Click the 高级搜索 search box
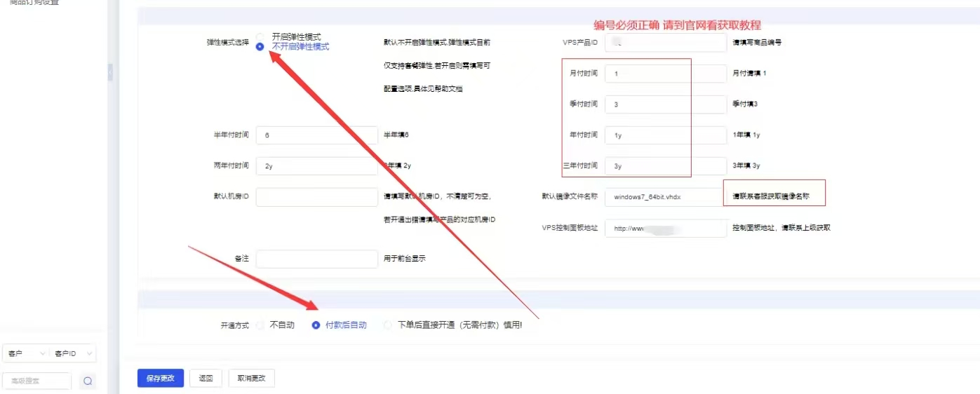The image size is (980, 394). 37,381
